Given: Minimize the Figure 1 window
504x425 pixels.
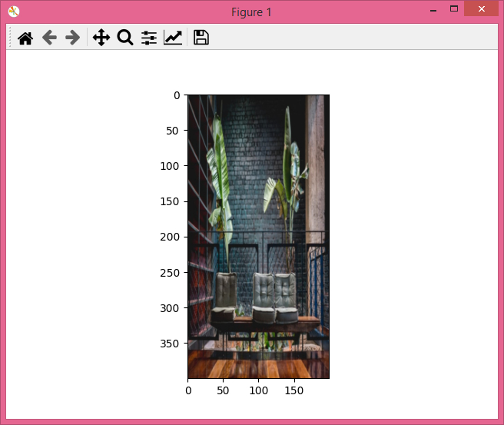Looking at the screenshot, I should click(433, 11).
